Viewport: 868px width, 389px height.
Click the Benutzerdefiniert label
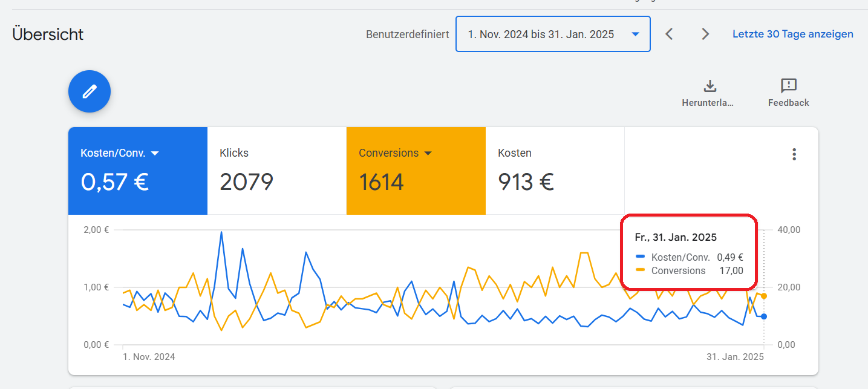click(408, 34)
